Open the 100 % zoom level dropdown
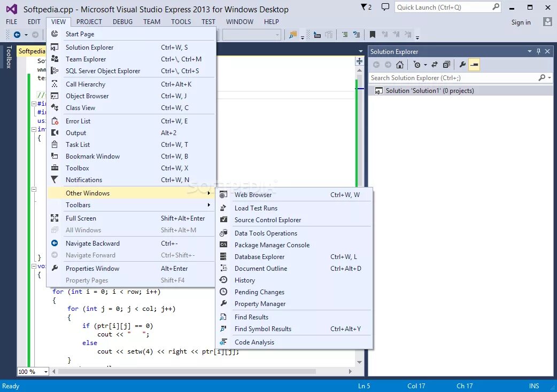This screenshot has height=392, width=557. (46, 372)
